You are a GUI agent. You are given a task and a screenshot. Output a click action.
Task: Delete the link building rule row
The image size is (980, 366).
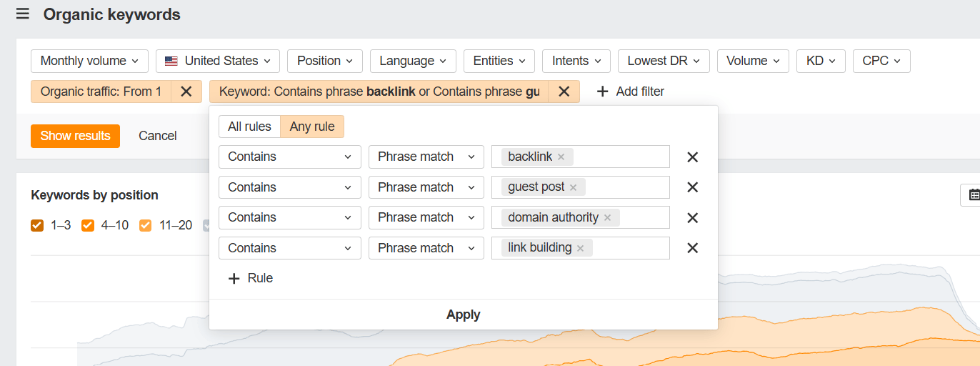pyautogui.click(x=692, y=248)
